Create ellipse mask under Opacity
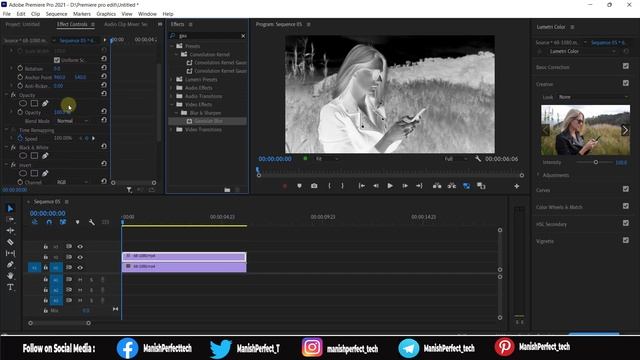The width and height of the screenshot is (640, 360). tap(23, 103)
